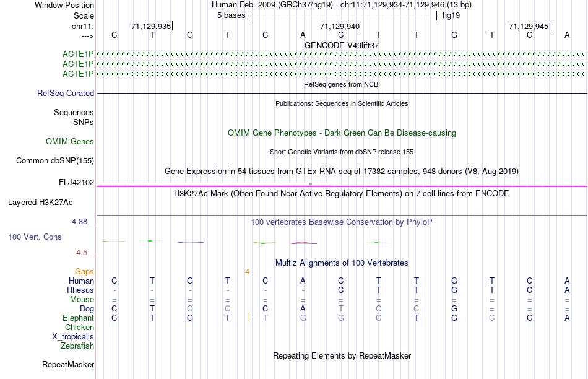Click the orange insertion bar in Elephant row
Image resolution: width=588 pixels, height=379 pixels.
point(248,317)
